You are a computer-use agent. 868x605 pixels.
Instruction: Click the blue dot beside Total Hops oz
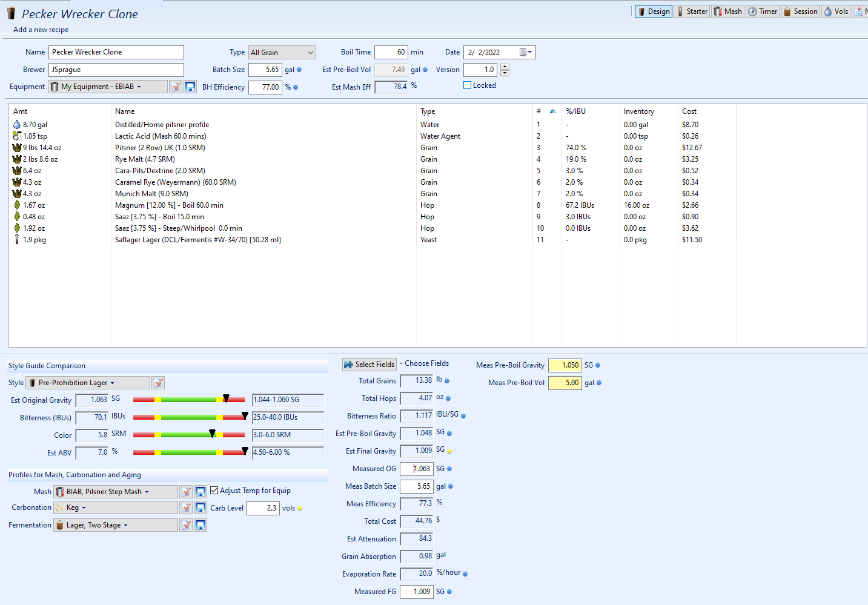coord(448,398)
